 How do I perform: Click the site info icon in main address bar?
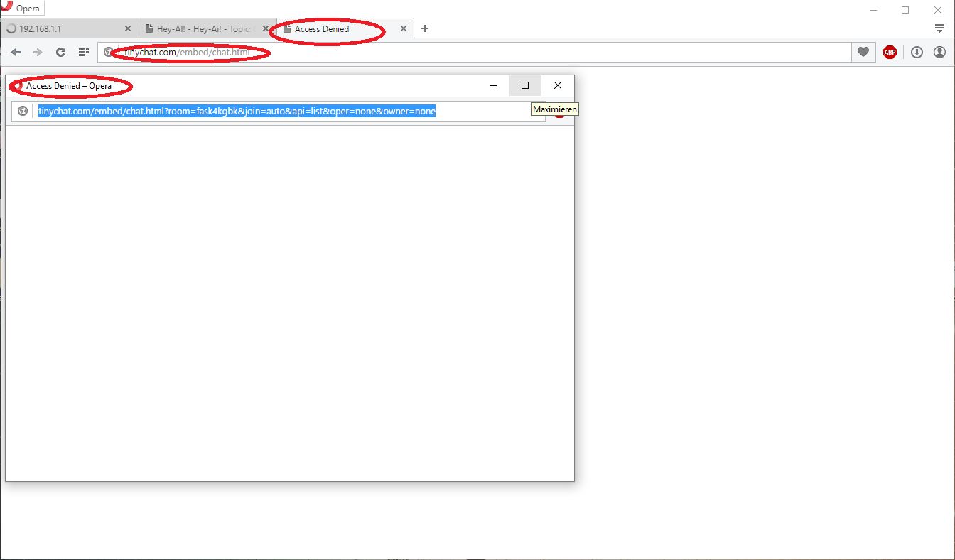109,52
